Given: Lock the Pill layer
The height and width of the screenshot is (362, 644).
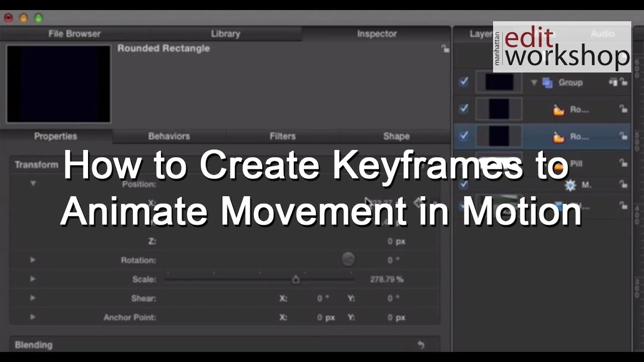Looking at the screenshot, I should tap(623, 163).
